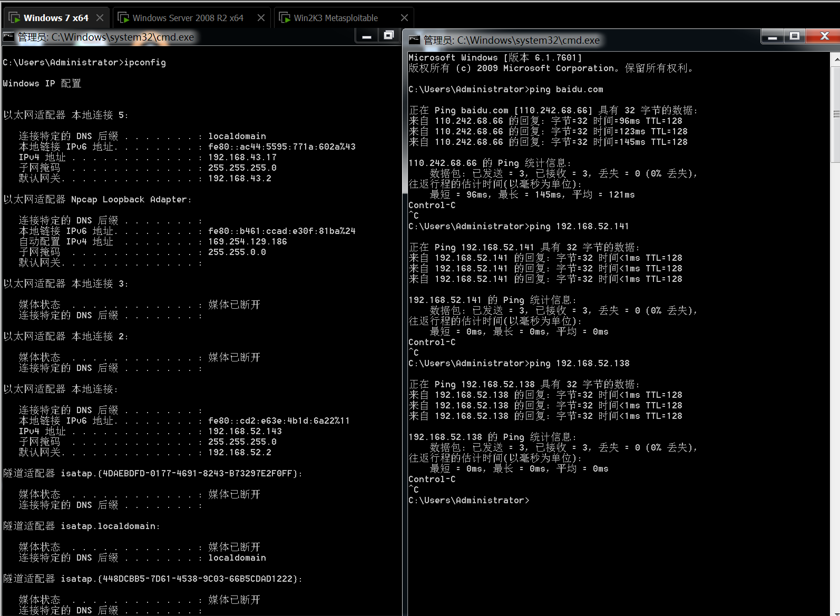Click the 'Windows IP 配置' line

coord(42,84)
